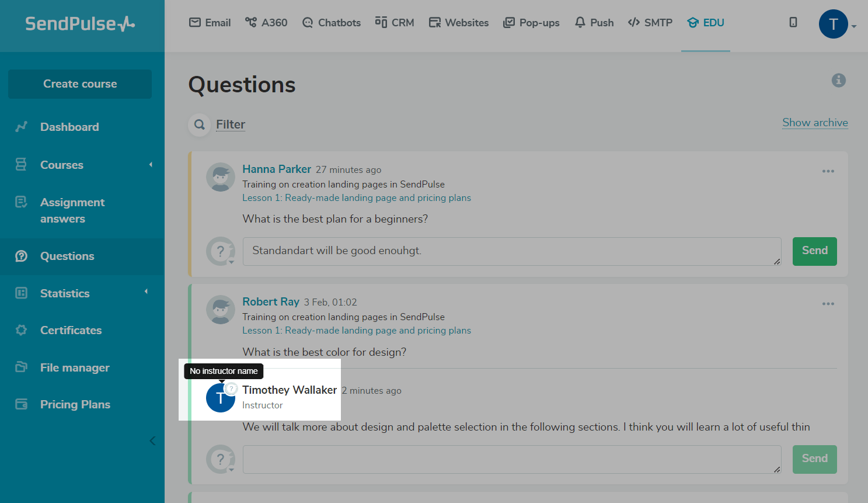Open the Show archive link
The width and height of the screenshot is (868, 503).
click(x=815, y=123)
